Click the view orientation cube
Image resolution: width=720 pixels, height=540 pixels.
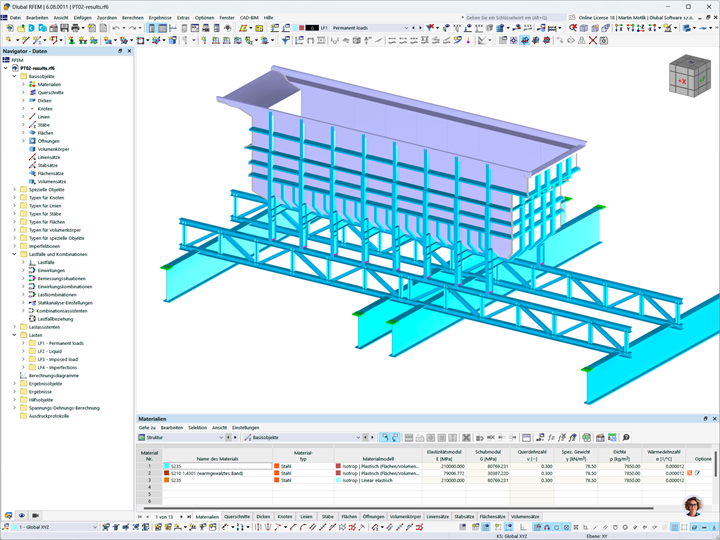[690, 76]
